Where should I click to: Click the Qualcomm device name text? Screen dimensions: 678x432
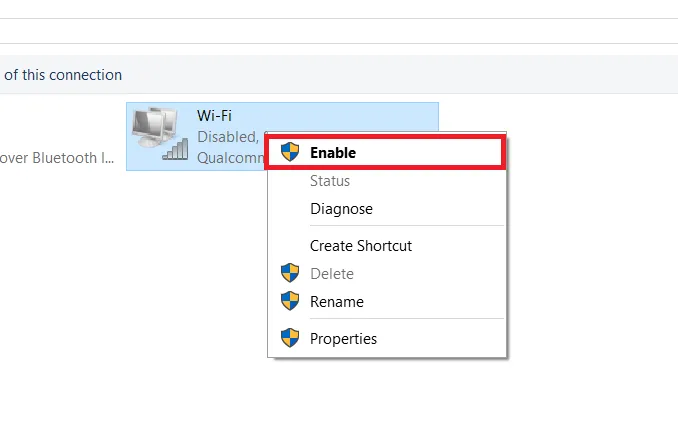pos(230,157)
